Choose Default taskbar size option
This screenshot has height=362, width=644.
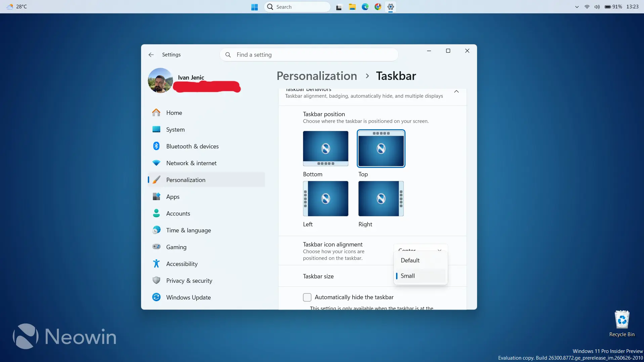[421, 260]
